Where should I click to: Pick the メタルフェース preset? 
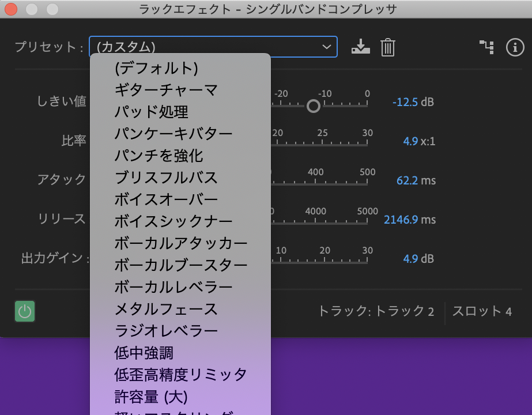click(x=166, y=309)
